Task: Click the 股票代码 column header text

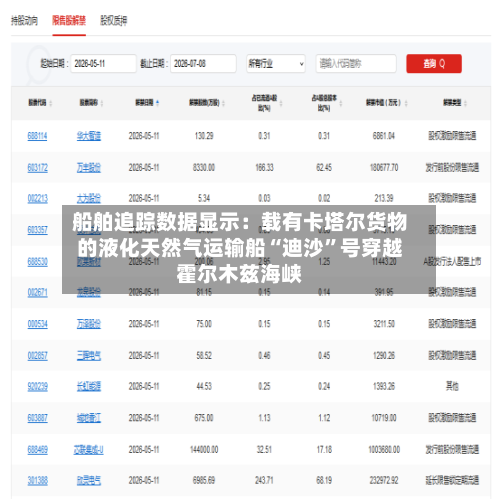Action: tap(37, 103)
